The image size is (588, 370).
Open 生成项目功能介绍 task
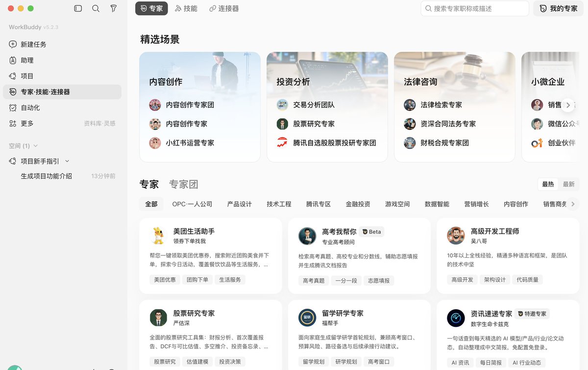click(46, 176)
